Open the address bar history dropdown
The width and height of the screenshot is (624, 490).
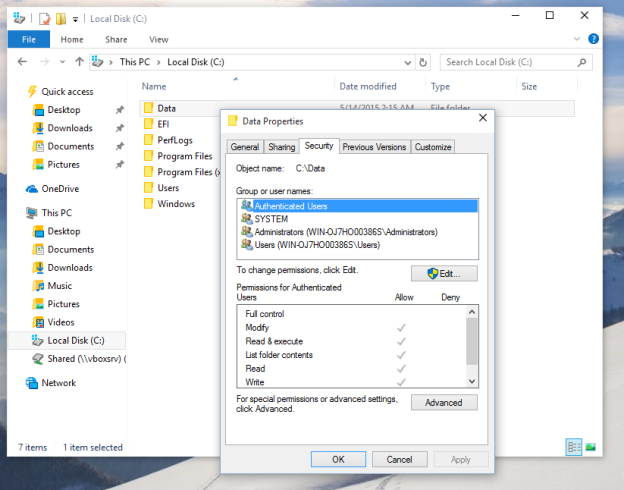(408, 62)
